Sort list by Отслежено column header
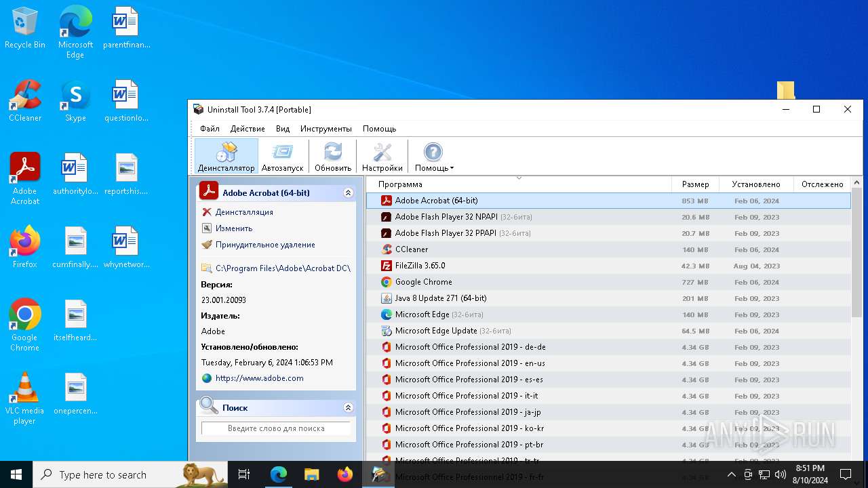 coord(822,184)
